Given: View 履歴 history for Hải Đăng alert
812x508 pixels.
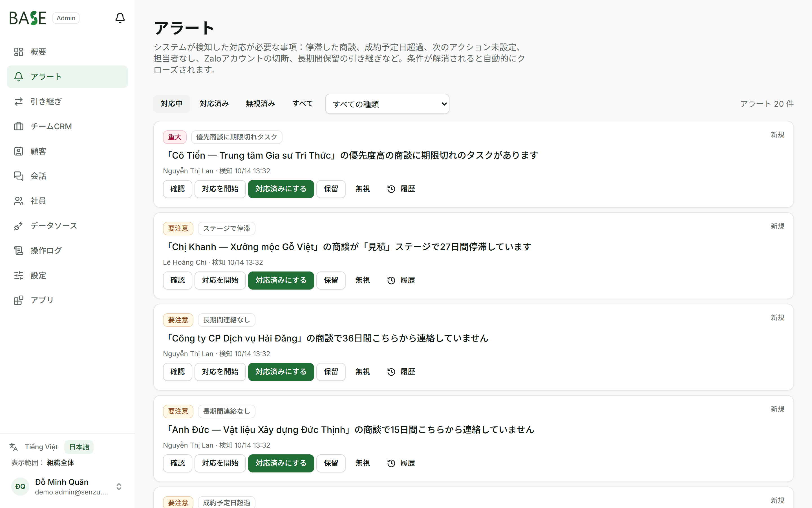Looking at the screenshot, I should point(401,372).
